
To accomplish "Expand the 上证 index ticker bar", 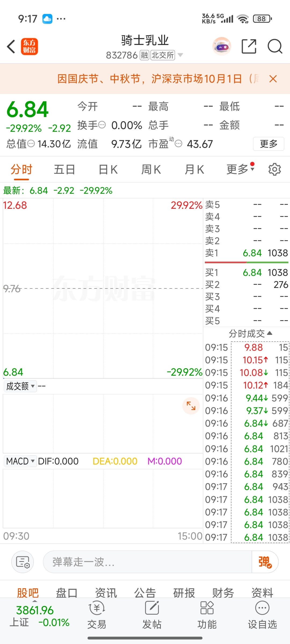I will 39,616.
